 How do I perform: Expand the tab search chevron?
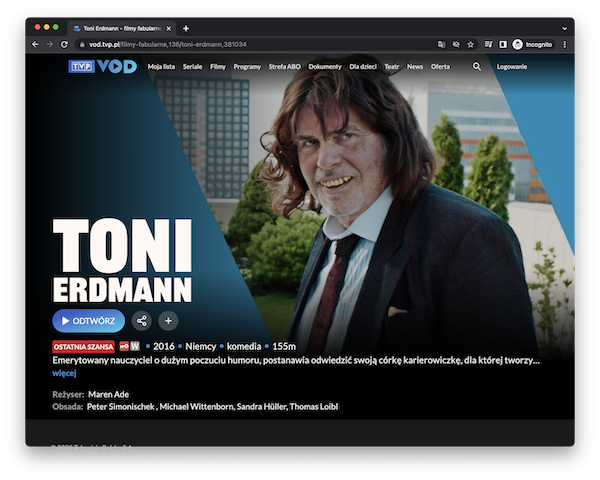pyautogui.click(x=564, y=28)
